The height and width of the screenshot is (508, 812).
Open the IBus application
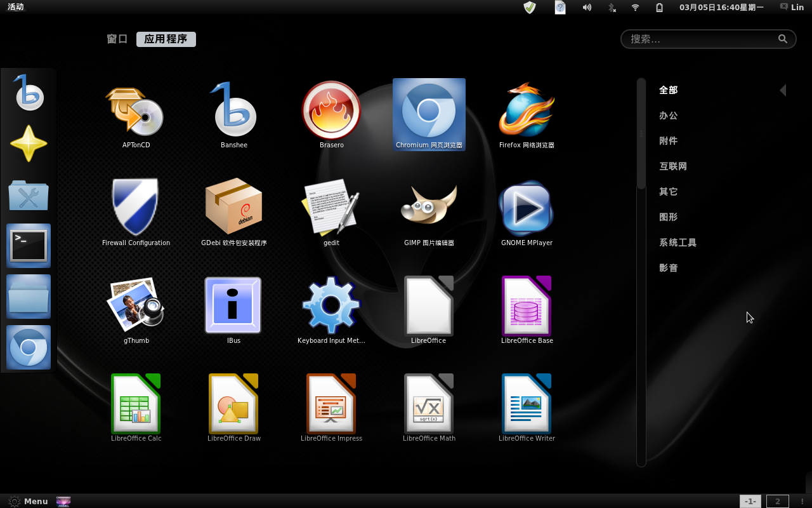[x=233, y=311]
